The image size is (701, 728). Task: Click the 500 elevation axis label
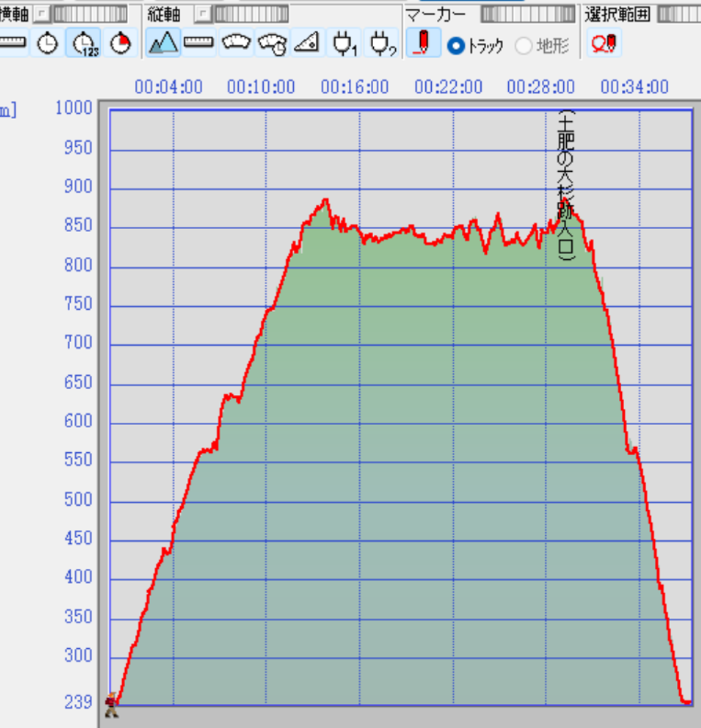click(78, 500)
